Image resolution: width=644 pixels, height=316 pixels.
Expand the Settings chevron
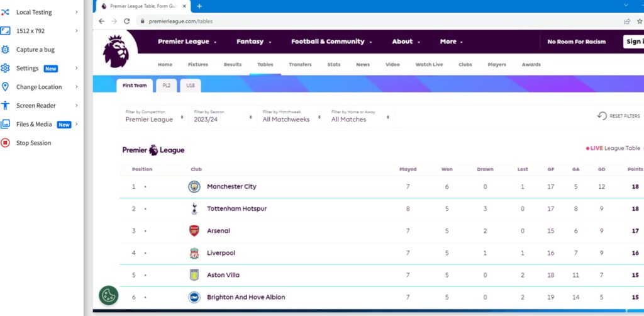(x=76, y=68)
